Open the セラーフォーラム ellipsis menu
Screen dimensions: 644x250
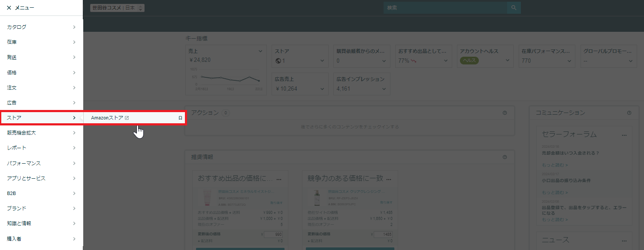(624, 135)
